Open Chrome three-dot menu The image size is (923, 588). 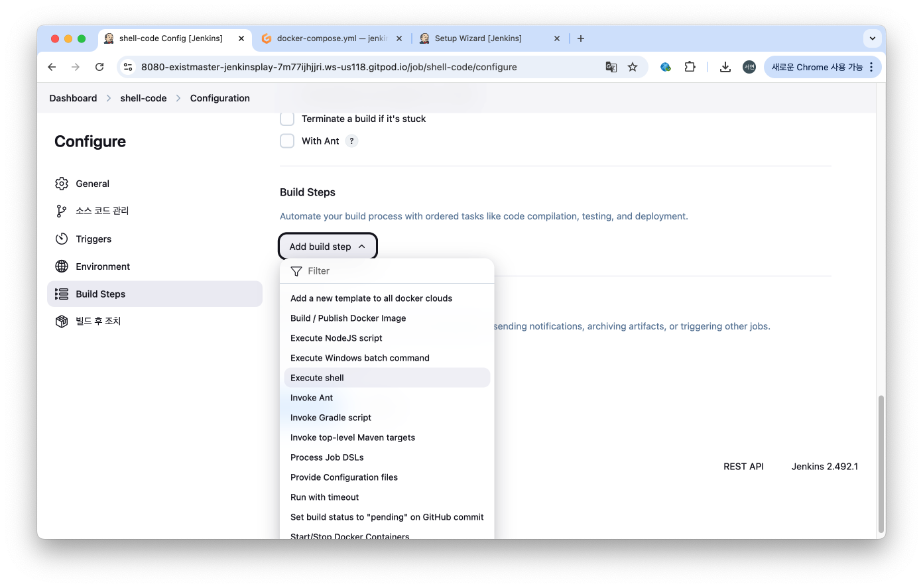pos(871,67)
